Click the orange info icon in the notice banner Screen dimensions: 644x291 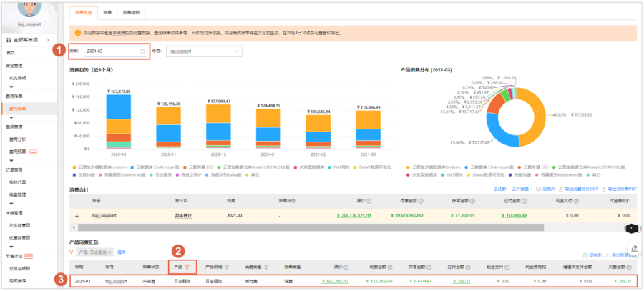78,32
